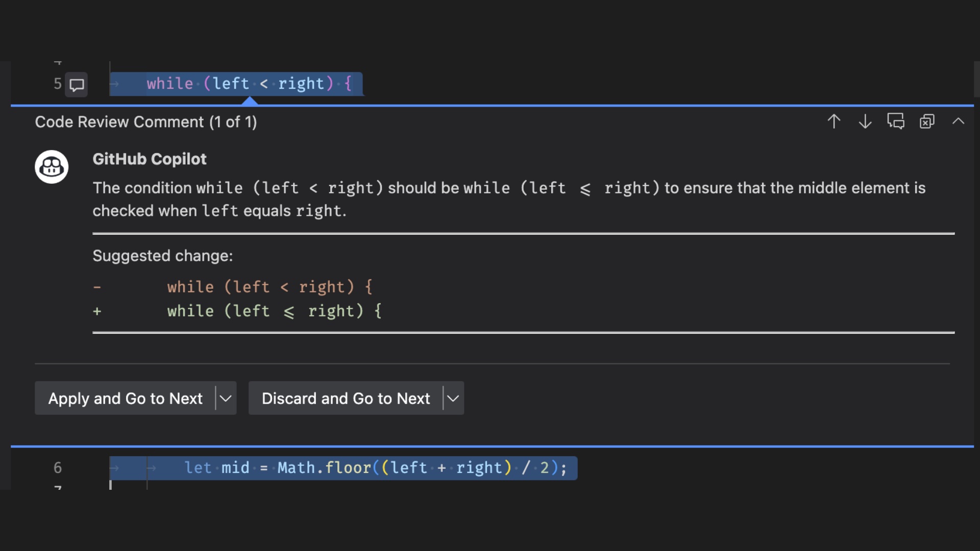Click the upward navigation arrow icon
Image resolution: width=980 pixels, height=551 pixels.
[x=834, y=121]
